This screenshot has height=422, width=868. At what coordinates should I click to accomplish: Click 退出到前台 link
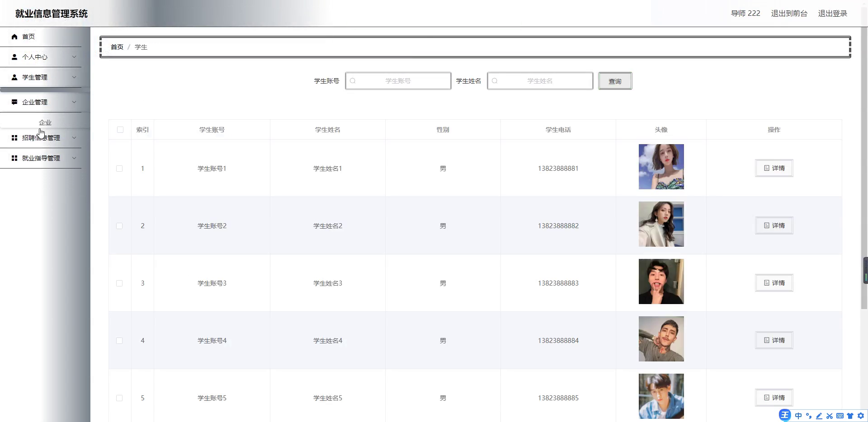click(789, 14)
